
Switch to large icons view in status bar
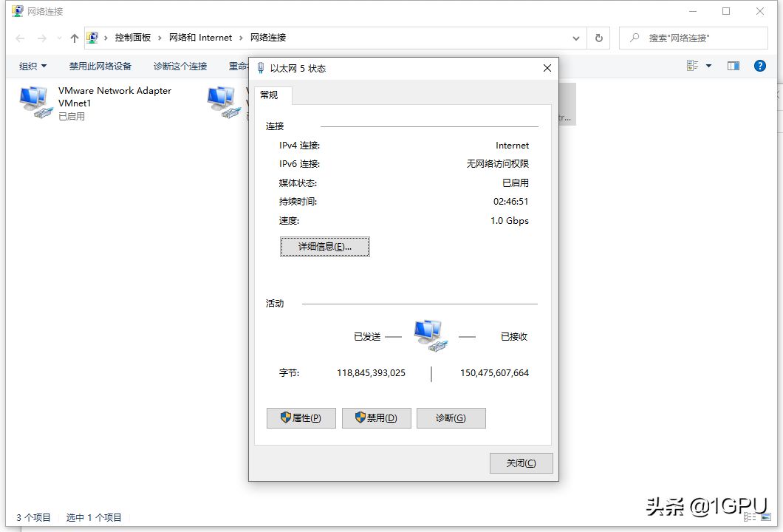(x=766, y=517)
